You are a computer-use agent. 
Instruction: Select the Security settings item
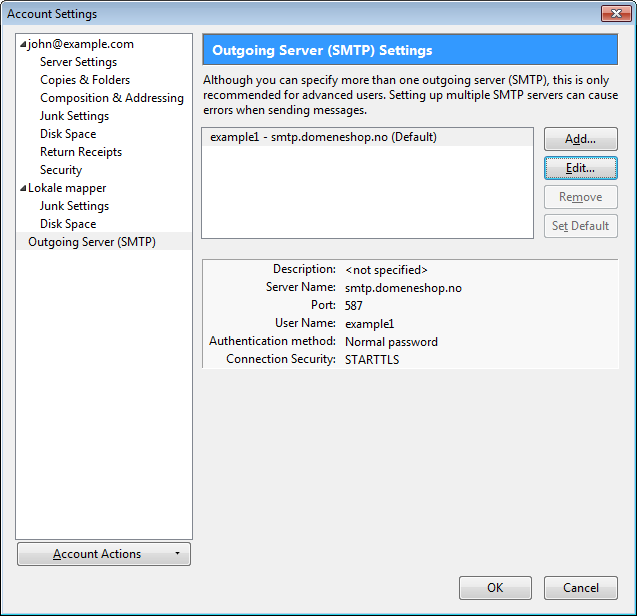(61, 170)
